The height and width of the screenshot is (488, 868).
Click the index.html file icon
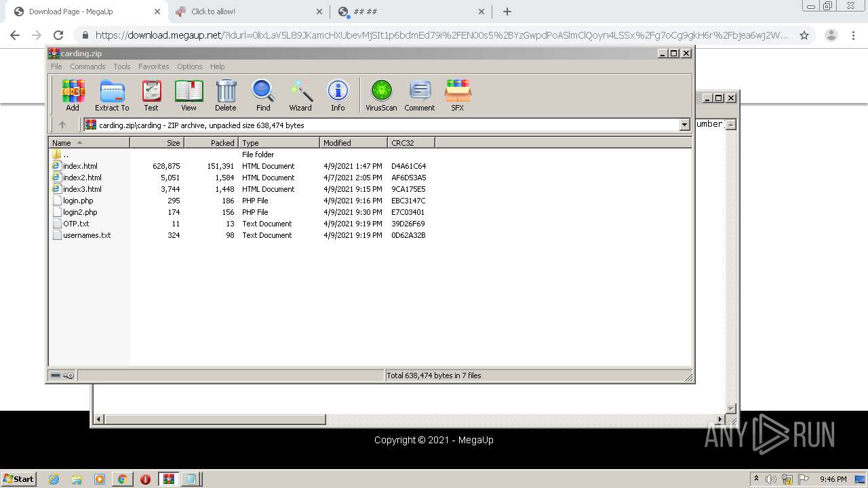57,166
